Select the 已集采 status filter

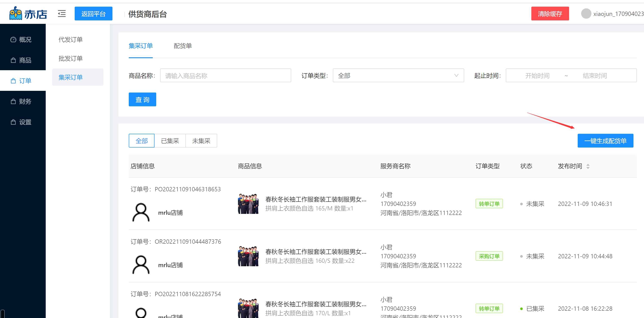coord(170,141)
